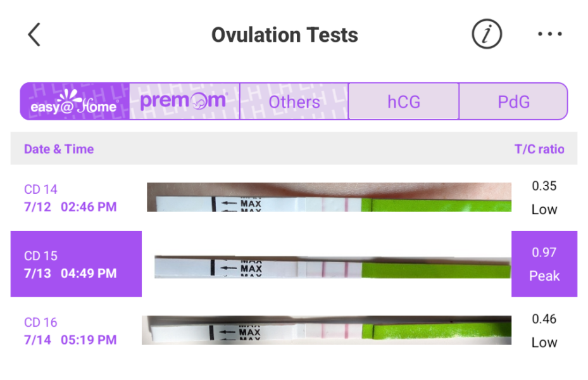Switch to the Others tab
The image size is (588, 380).
(x=294, y=101)
